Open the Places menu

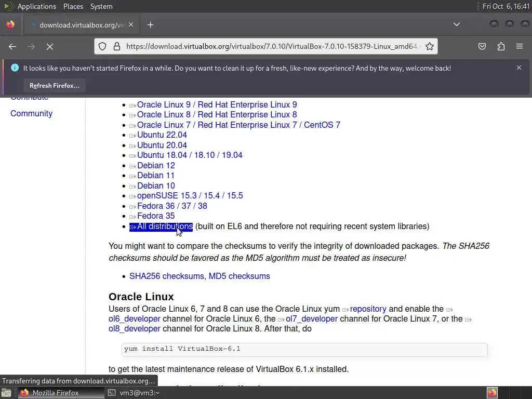tap(73, 6)
